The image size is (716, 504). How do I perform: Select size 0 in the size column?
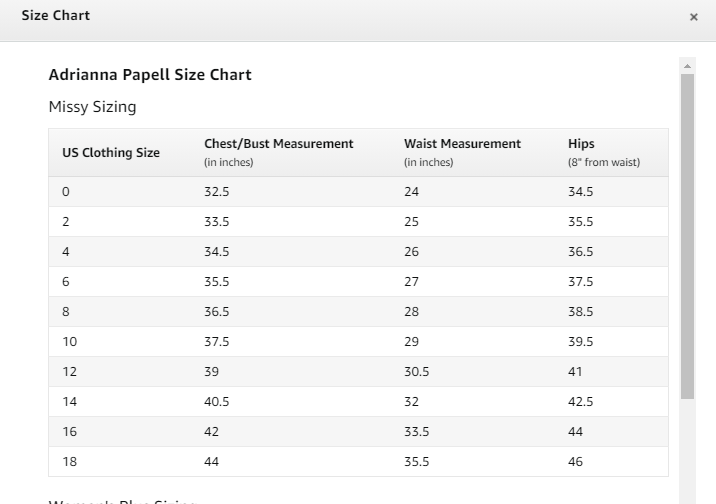[66, 192]
